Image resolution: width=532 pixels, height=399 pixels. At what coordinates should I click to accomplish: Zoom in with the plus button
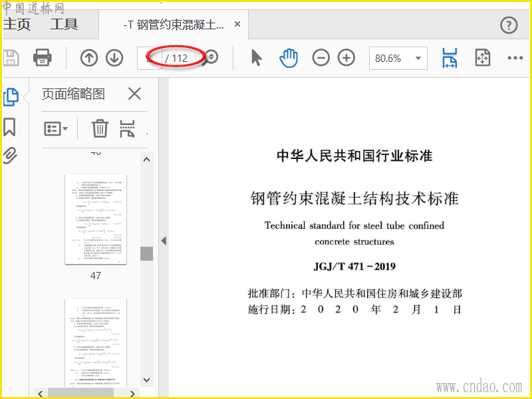tap(346, 58)
